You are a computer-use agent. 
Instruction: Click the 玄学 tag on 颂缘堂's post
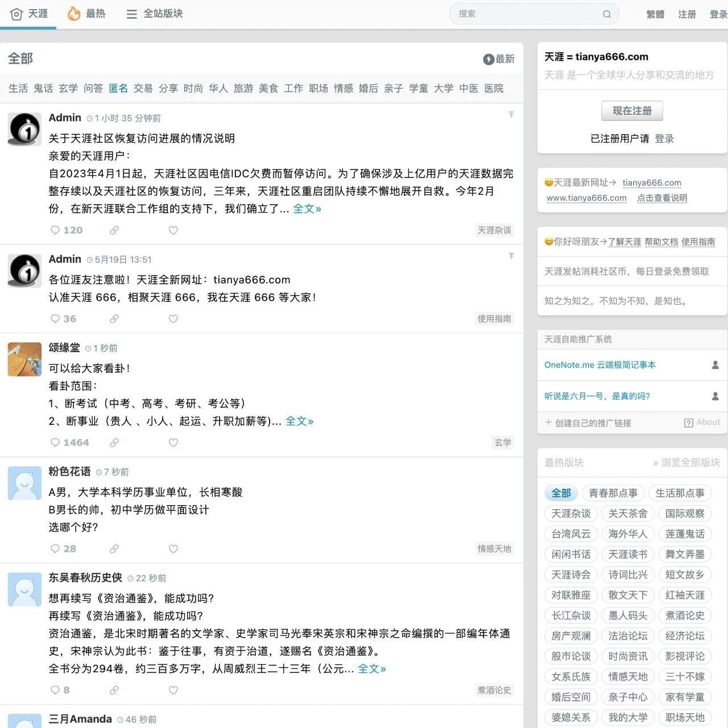click(503, 442)
